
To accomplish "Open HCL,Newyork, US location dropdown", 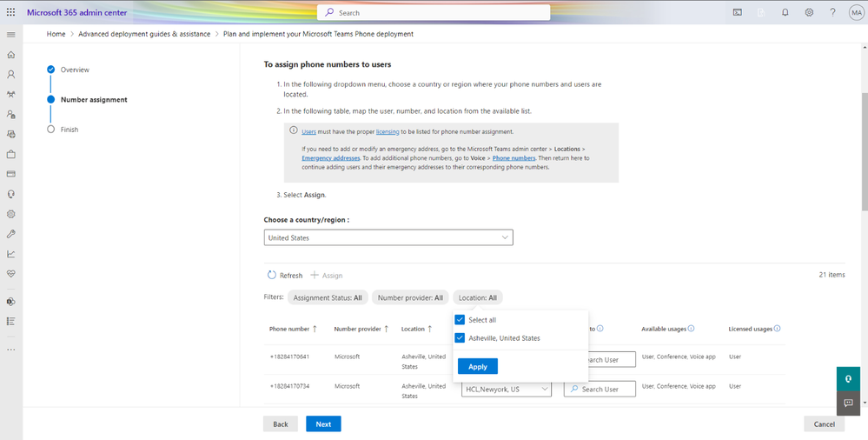I will pyautogui.click(x=507, y=390).
